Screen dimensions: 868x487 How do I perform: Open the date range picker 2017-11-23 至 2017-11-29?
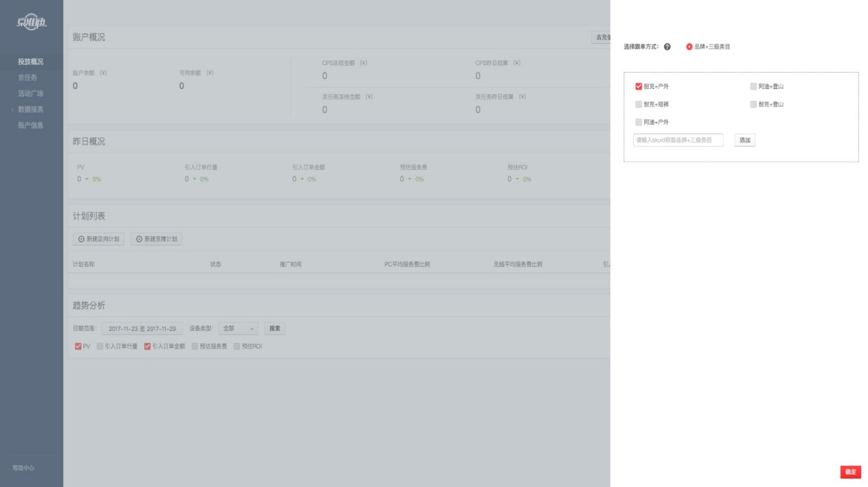pyautogui.click(x=142, y=329)
